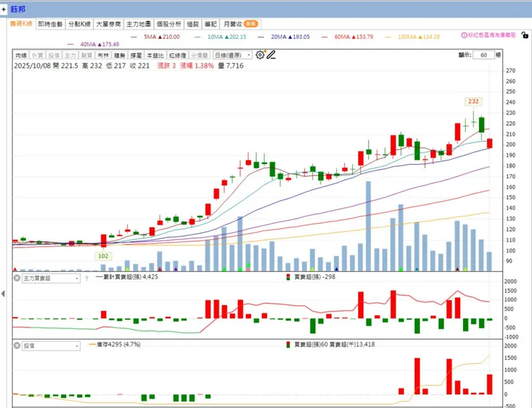Toggle the 本益比 button
Viewport: 532px width, 408px height.
click(x=155, y=55)
